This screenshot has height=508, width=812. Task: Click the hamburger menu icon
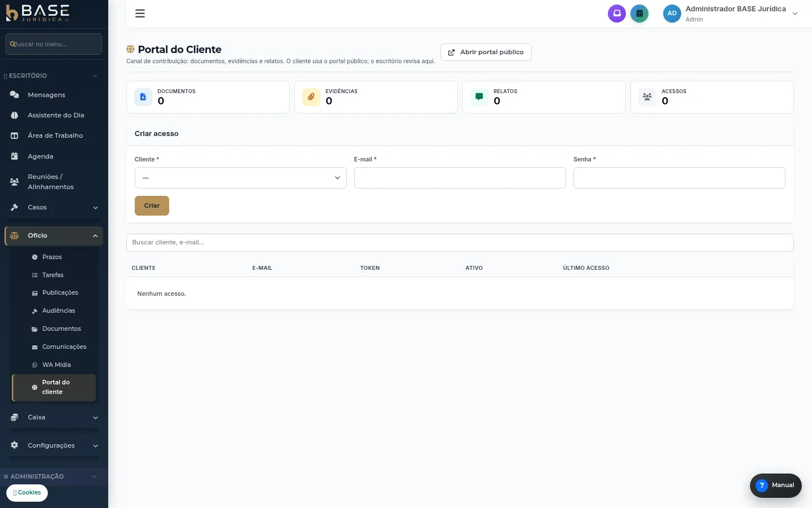point(140,14)
